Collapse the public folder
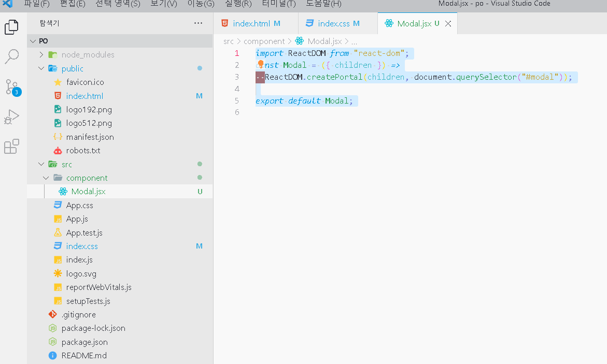The image size is (607, 364). coord(41,68)
